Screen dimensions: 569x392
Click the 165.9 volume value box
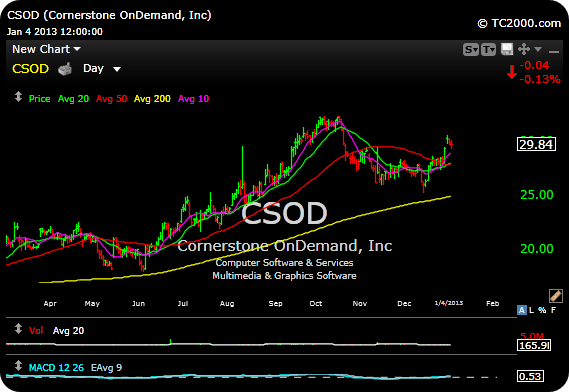534,345
